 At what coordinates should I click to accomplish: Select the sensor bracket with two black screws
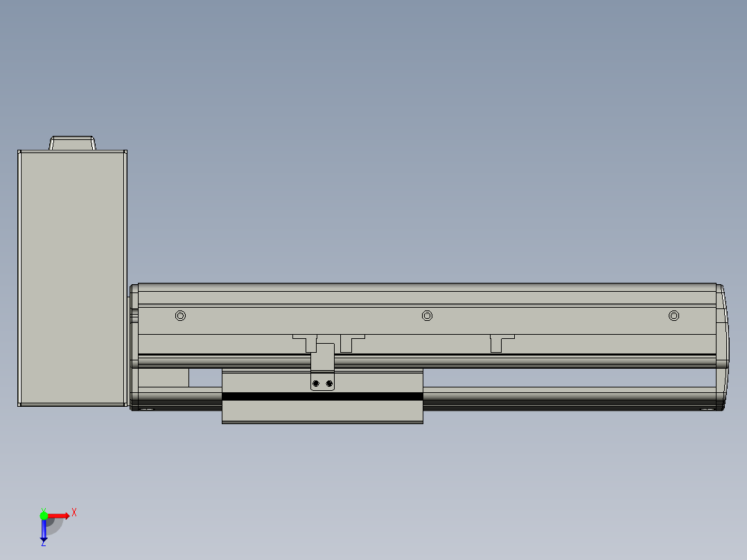pyautogui.click(x=322, y=367)
